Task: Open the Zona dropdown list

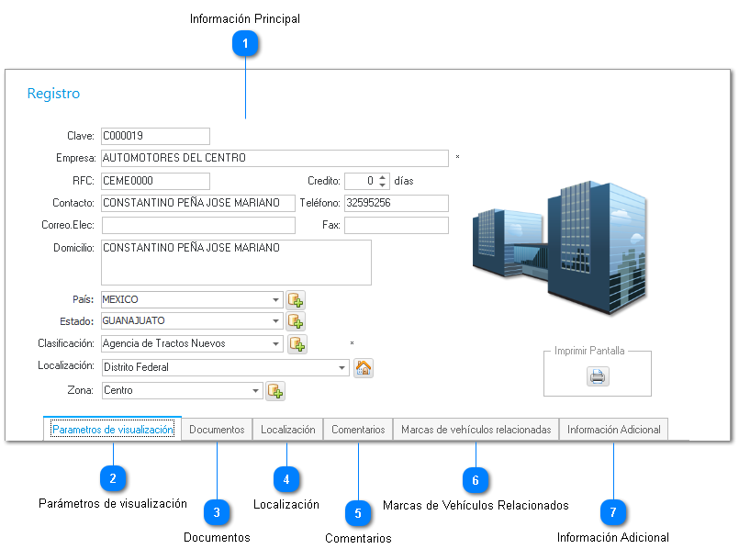Action: point(256,391)
